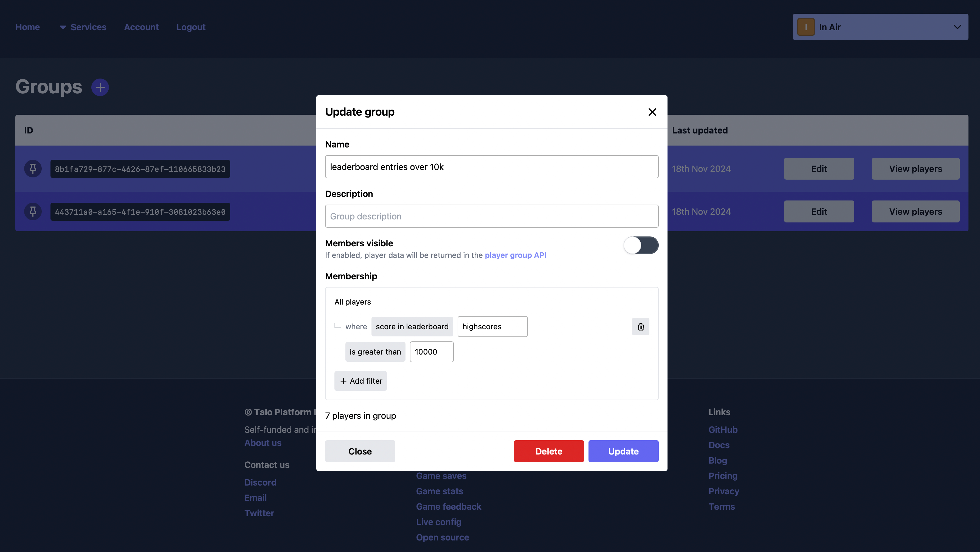Edit the group name input field
Viewport: 980px width, 552px height.
[491, 166]
